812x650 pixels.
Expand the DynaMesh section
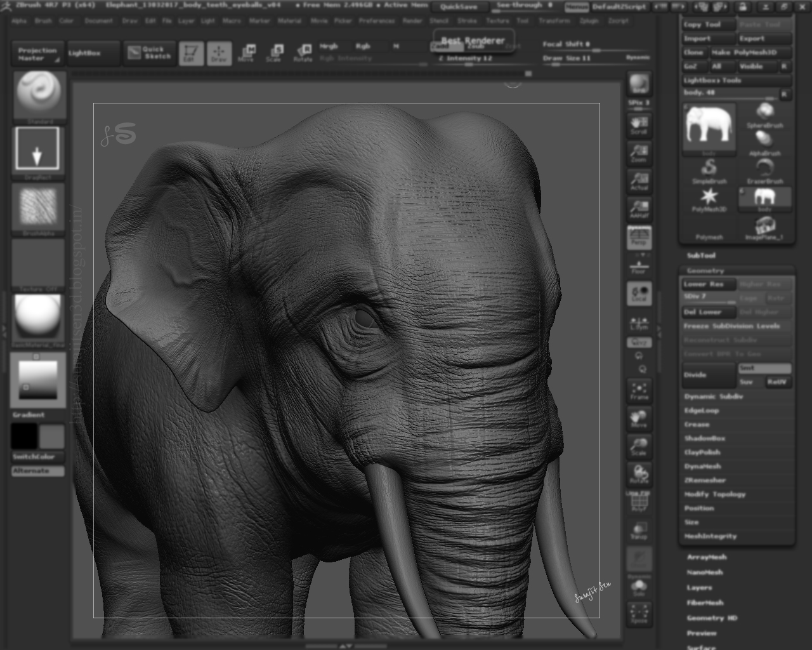(x=702, y=467)
